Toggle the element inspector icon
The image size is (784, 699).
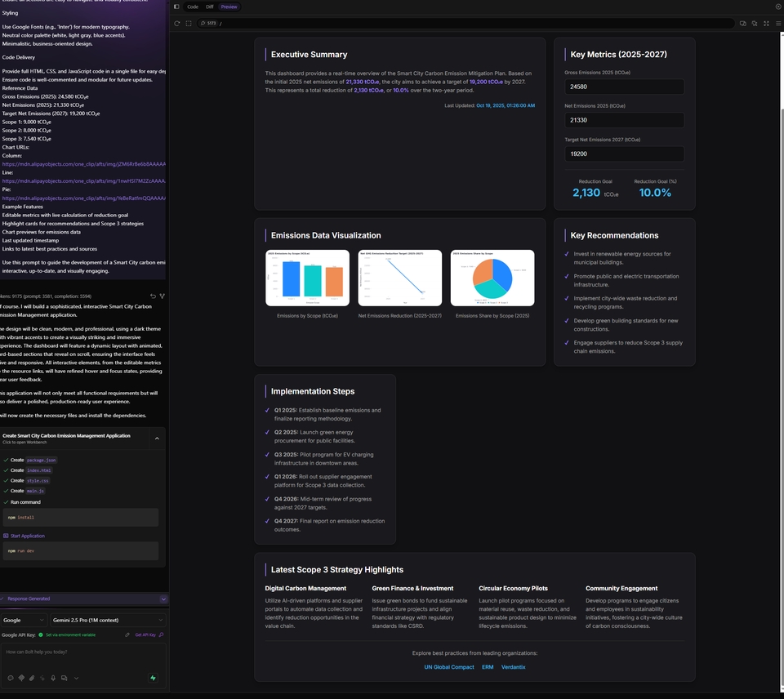pyautogui.click(x=755, y=24)
